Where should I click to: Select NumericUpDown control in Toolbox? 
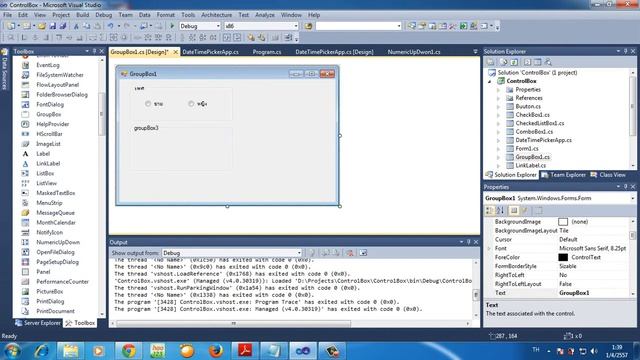[x=58, y=242]
